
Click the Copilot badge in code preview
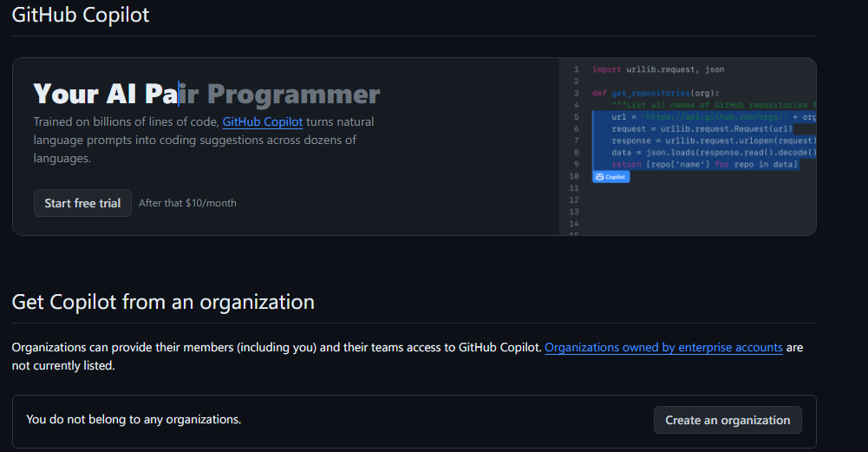click(x=610, y=177)
